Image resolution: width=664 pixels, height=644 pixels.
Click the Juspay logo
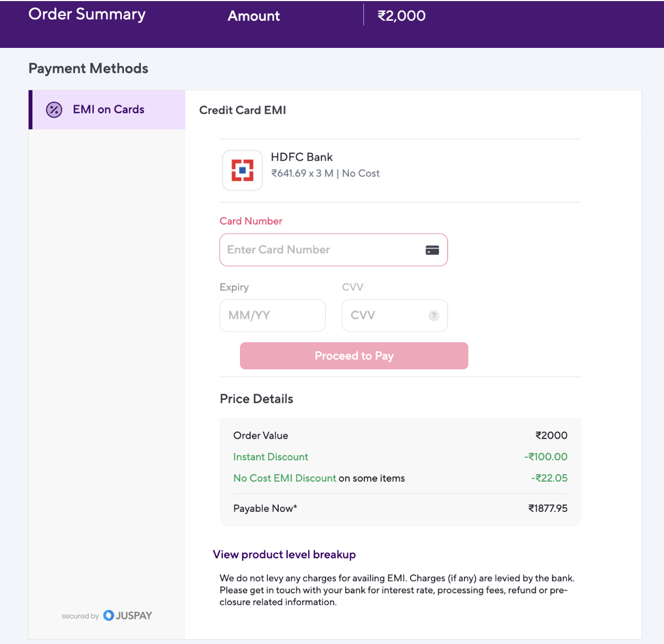coord(128,616)
